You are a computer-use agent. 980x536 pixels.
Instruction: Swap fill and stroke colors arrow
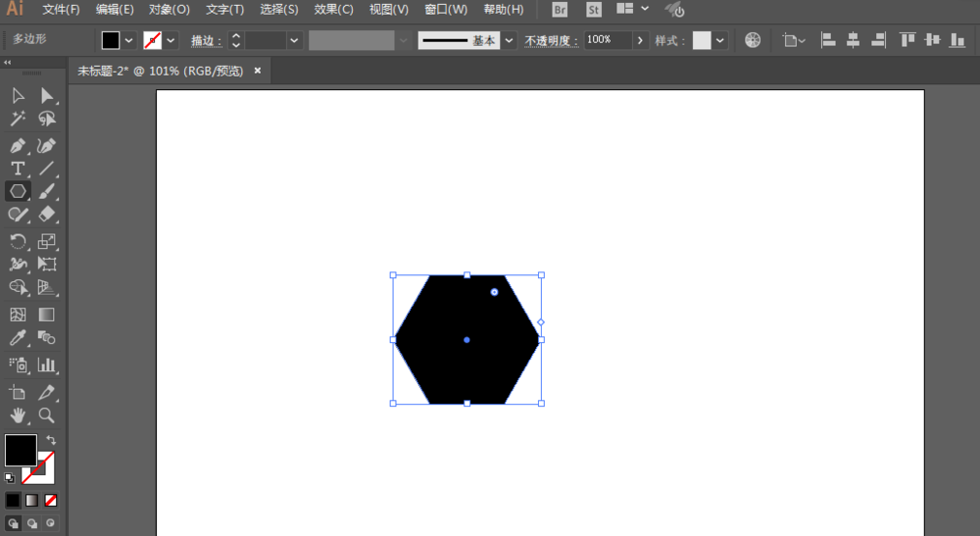pyautogui.click(x=51, y=441)
